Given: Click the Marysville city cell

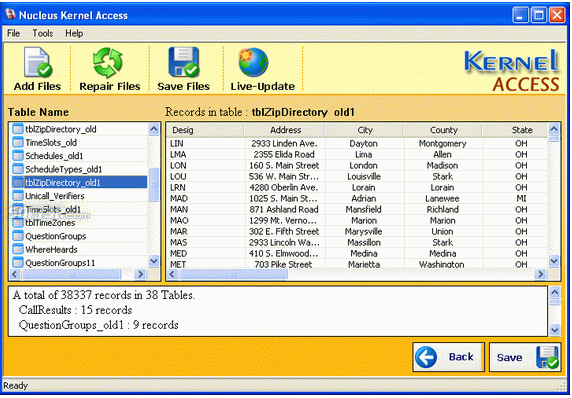Looking at the screenshot, I should [x=364, y=231].
